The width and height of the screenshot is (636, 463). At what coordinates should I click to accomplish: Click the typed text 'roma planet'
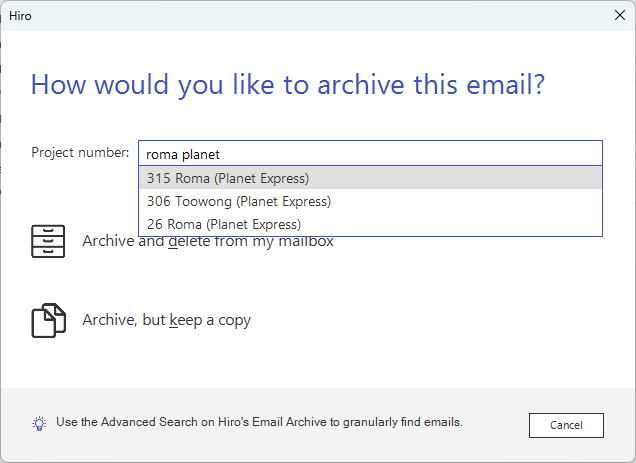click(182, 154)
